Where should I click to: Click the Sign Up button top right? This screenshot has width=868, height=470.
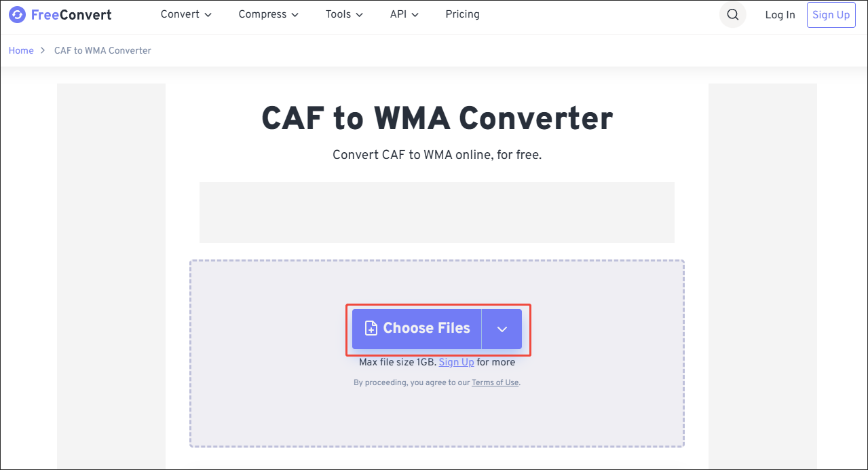[831, 14]
